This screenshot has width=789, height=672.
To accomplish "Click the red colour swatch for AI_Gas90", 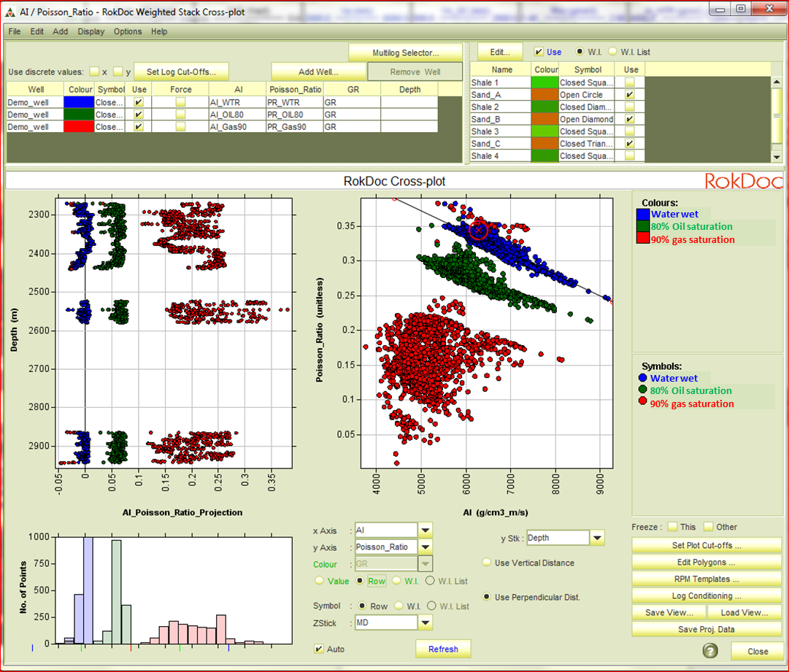I will coord(79,127).
